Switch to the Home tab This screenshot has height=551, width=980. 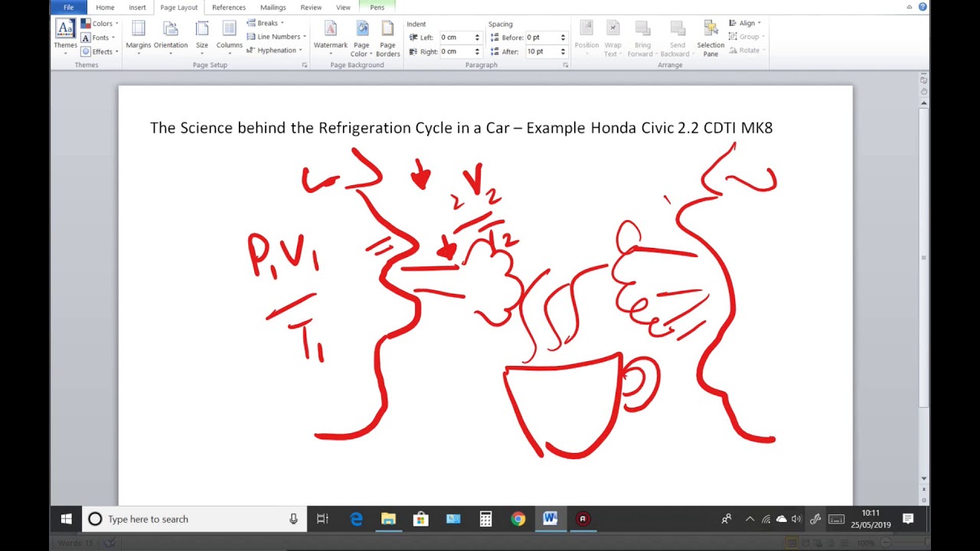[105, 7]
